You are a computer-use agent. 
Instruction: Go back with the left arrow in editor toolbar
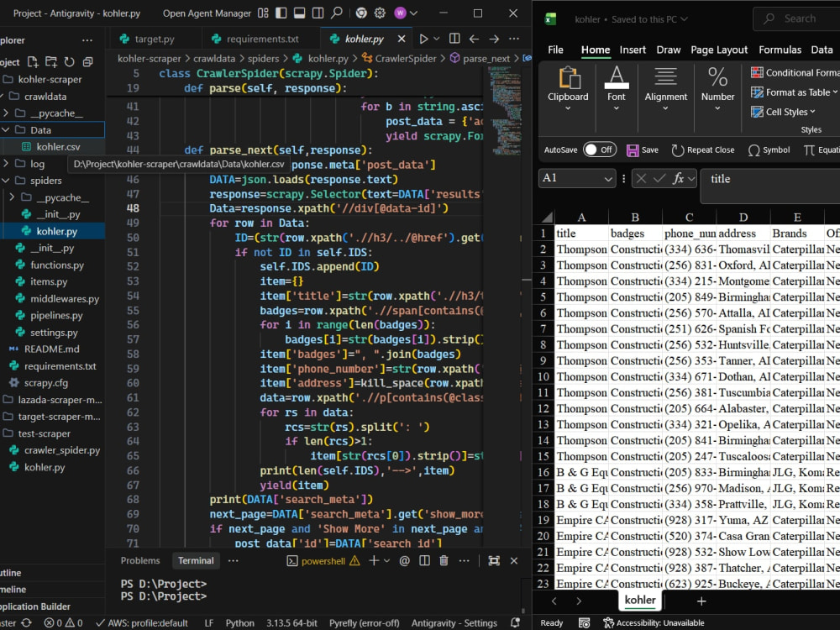(x=474, y=39)
